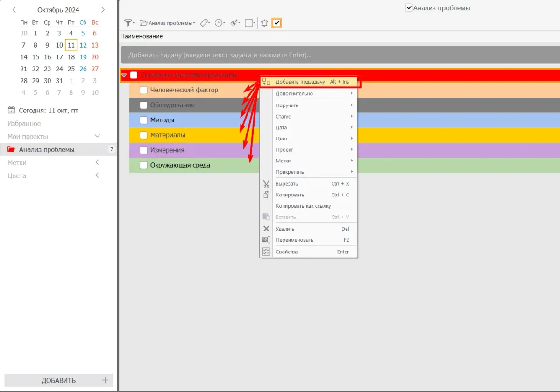This screenshot has height=392, width=560.
Task: Click the properties icon beside Свойства
Action: click(x=266, y=252)
